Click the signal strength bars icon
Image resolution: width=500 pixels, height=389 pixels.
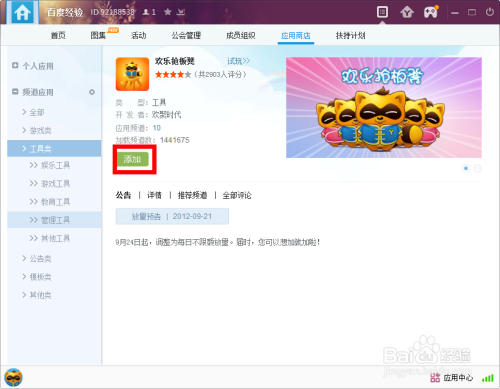(488, 378)
